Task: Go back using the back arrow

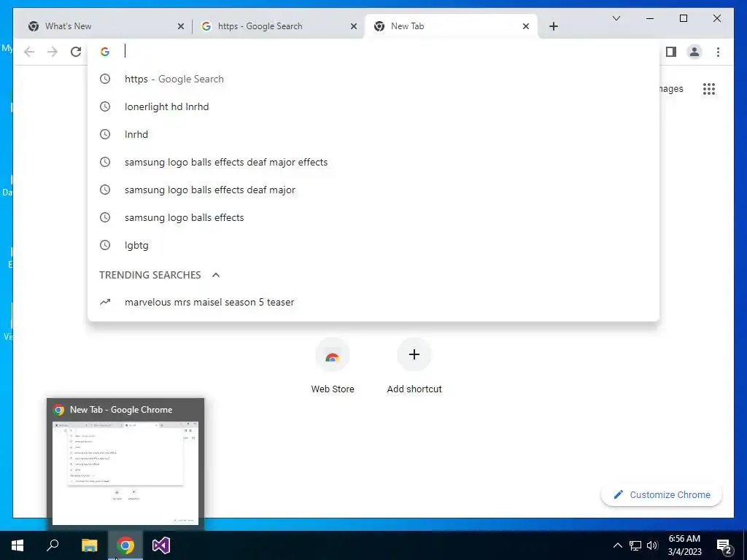Action: point(29,52)
